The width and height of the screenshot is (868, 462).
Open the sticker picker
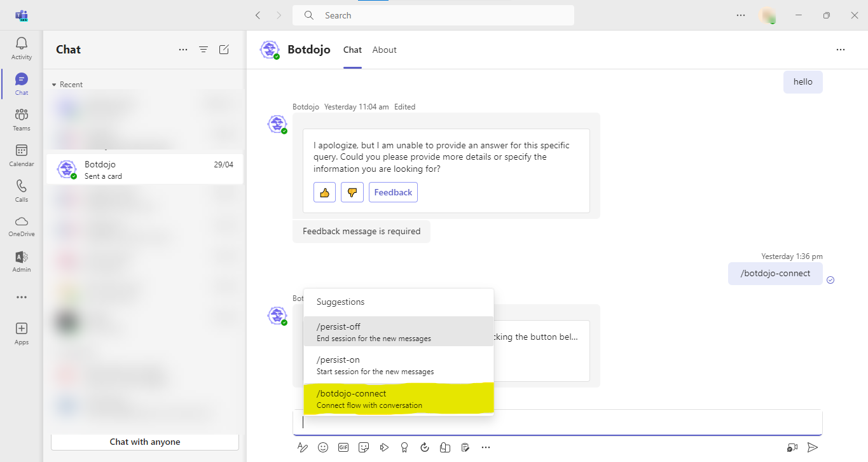pos(364,447)
